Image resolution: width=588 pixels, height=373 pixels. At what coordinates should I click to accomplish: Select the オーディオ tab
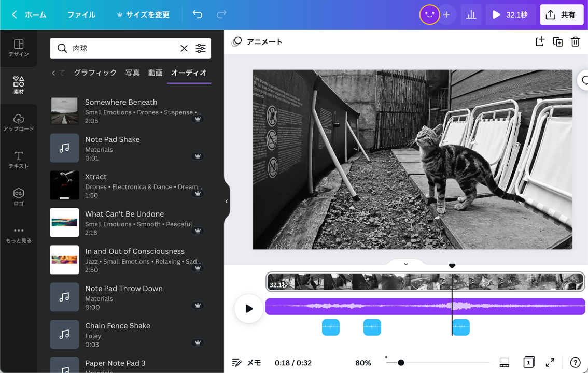pos(189,73)
